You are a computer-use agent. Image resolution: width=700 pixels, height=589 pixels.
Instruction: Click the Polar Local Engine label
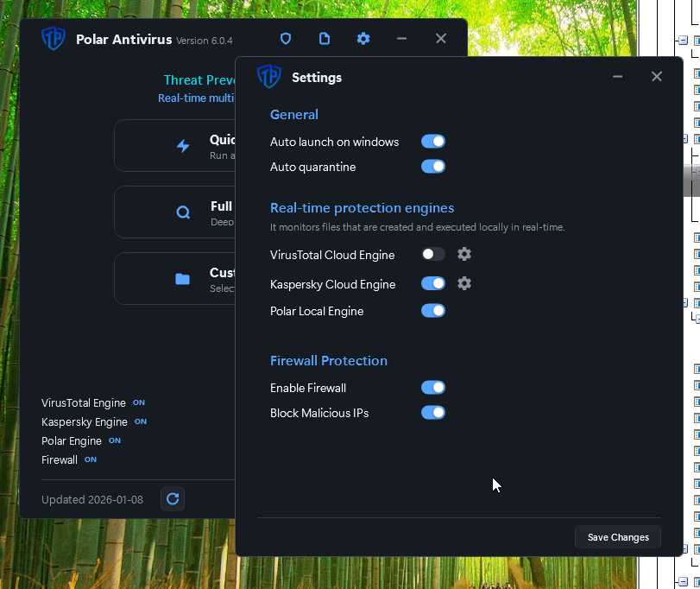(317, 311)
